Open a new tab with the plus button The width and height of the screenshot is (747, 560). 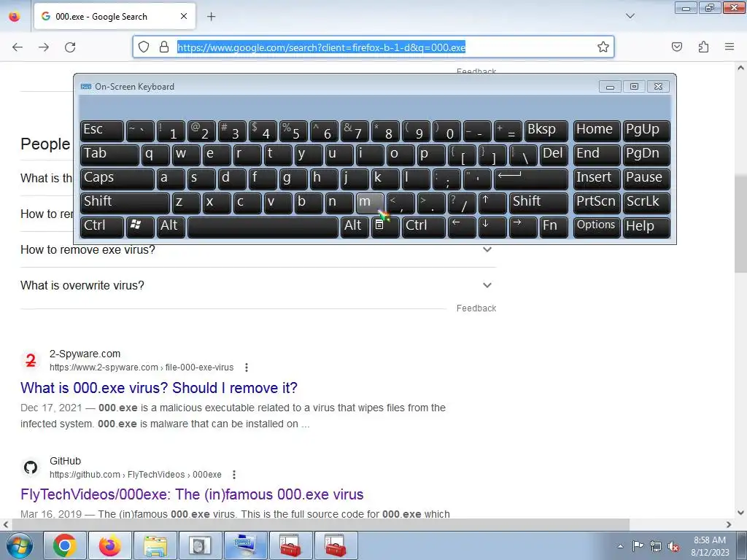pyautogui.click(x=211, y=17)
